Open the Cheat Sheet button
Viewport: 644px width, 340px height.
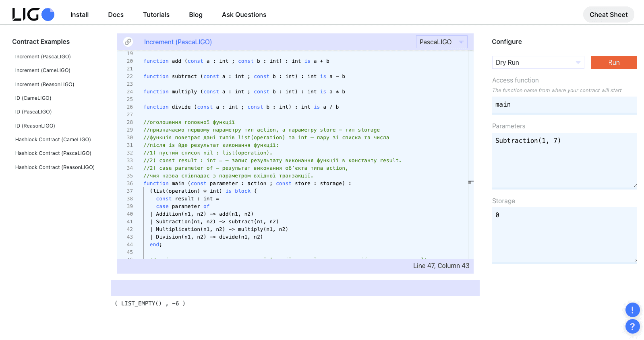coord(608,14)
